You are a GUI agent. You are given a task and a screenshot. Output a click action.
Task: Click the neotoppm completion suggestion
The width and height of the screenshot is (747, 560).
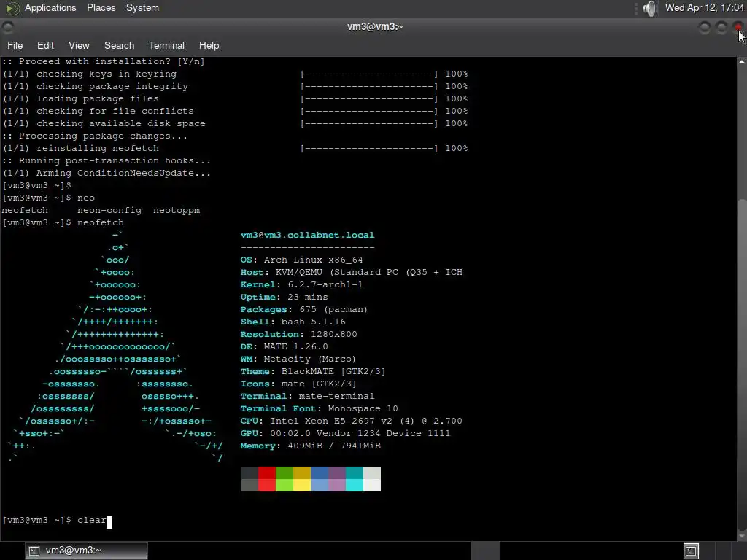coord(177,211)
